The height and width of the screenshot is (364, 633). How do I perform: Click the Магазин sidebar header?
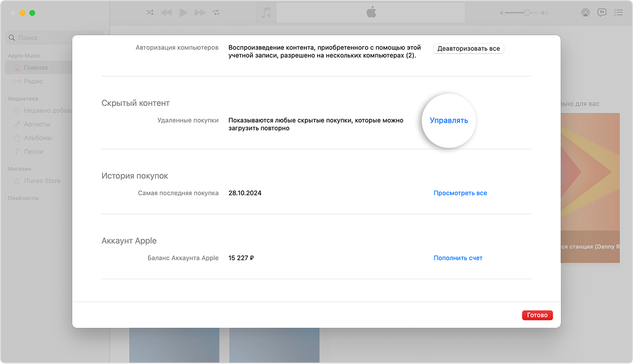click(19, 169)
